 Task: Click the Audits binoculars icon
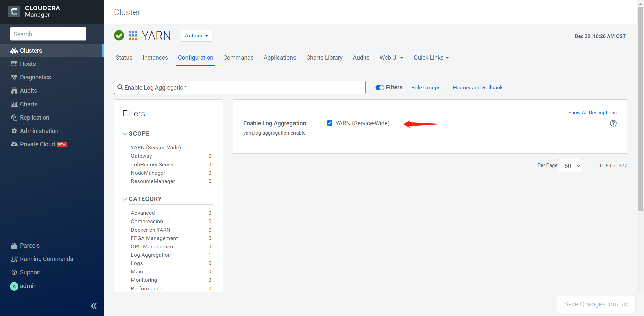(x=14, y=91)
